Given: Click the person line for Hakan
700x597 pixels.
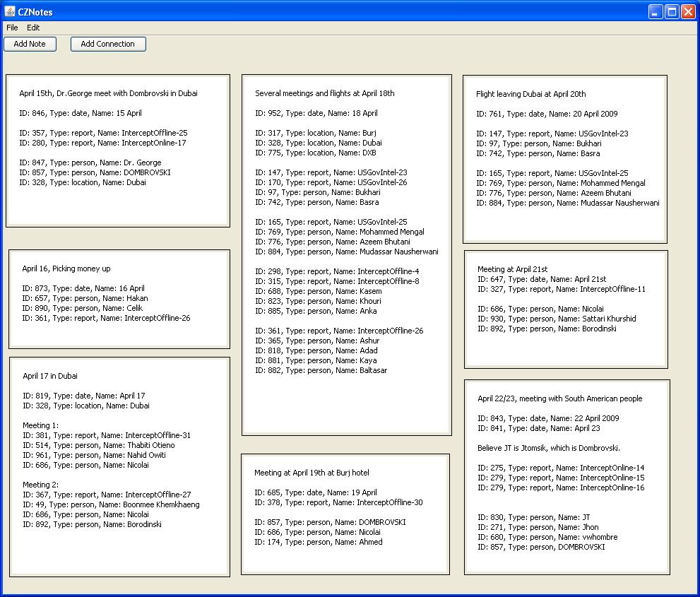Looking at the screenshot, I should pyautogui.click(x=85, y=298).
